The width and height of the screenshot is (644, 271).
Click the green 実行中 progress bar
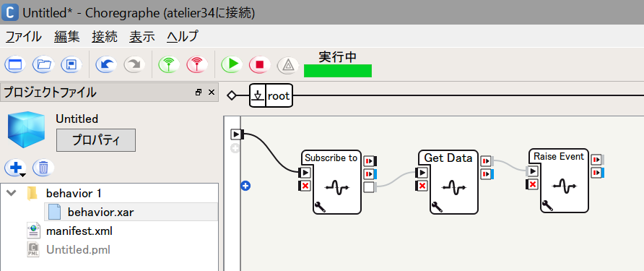pos(338,70)
